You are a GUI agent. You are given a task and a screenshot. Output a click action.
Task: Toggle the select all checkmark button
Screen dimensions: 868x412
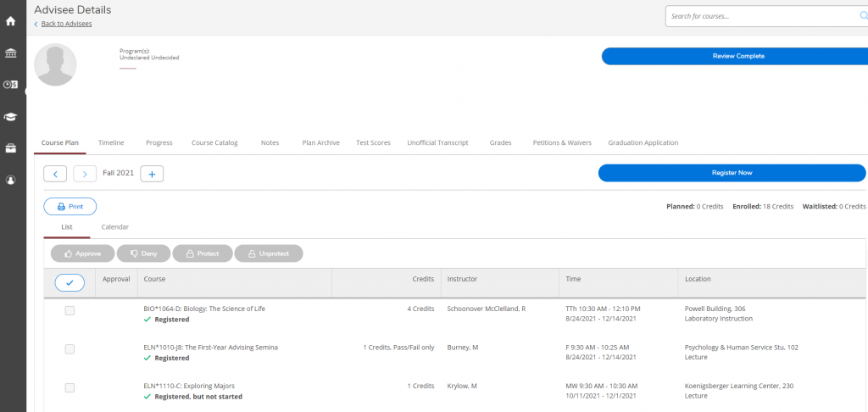tap(70, 282)
